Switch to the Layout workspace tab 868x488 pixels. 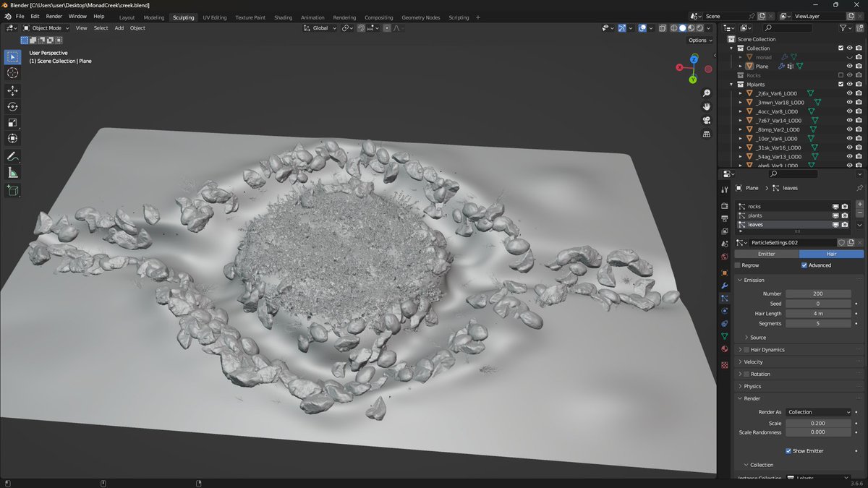[127, 17]
